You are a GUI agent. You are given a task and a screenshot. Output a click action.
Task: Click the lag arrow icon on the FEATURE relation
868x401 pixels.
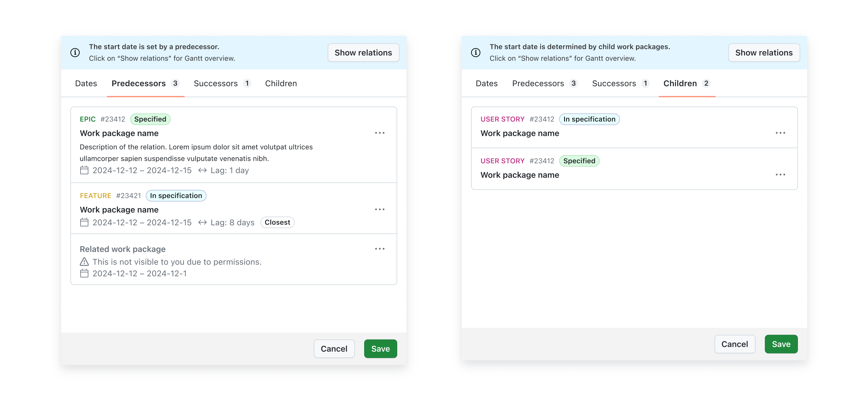pos(203,222)
